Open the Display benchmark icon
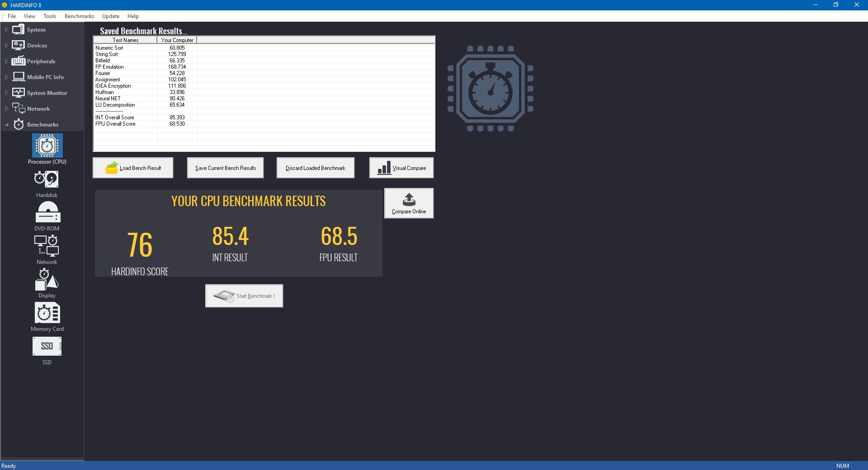Viewport: 868px width, 470px height. [x=47, y=279]
